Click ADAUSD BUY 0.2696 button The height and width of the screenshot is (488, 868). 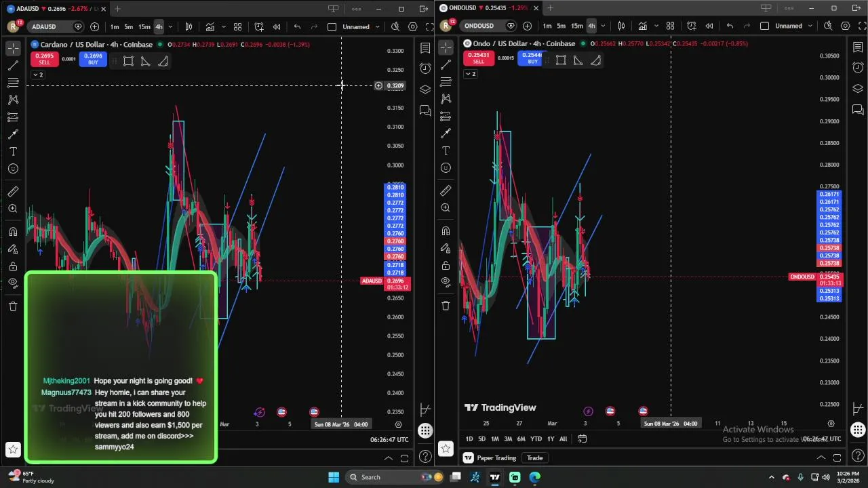[93, 59]
